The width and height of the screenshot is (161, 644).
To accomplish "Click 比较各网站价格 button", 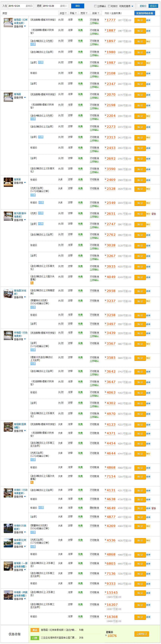I will [x=144, y=13].
